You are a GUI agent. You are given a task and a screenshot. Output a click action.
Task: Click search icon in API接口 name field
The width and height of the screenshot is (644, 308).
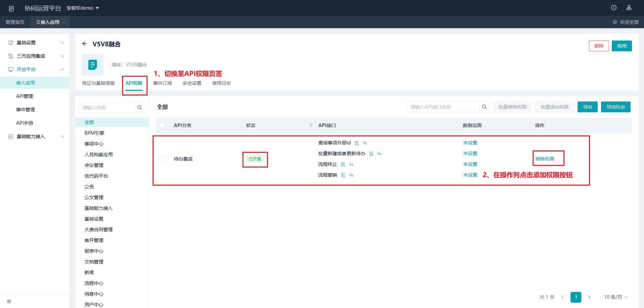484,107
